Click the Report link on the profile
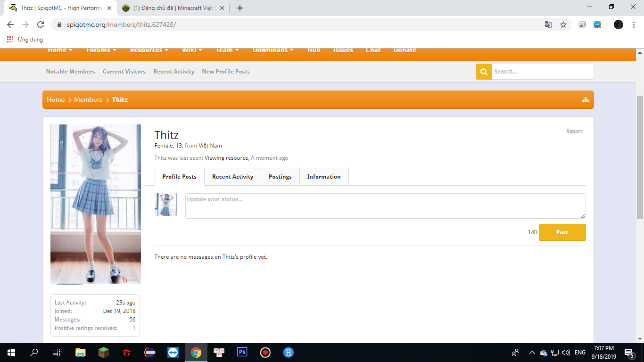Image resolution: width=644 pixels, height=362 pixels. click(574, 131)
